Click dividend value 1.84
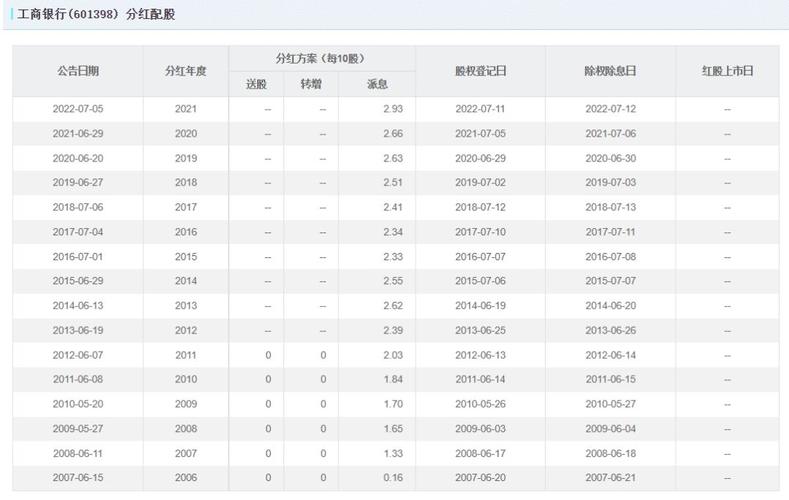This screenshot has width=789, height=500. click(393, 379)
